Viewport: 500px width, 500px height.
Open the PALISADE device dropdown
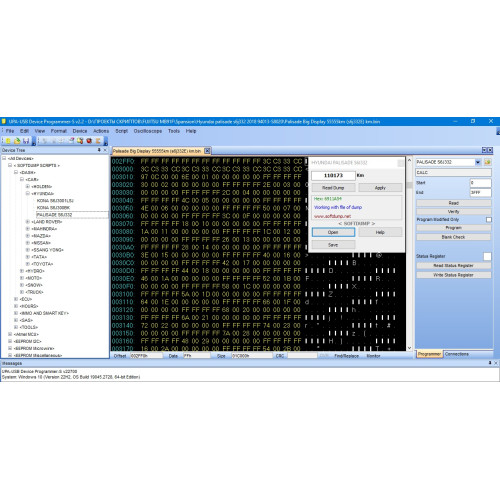click(x=478, y=162)
